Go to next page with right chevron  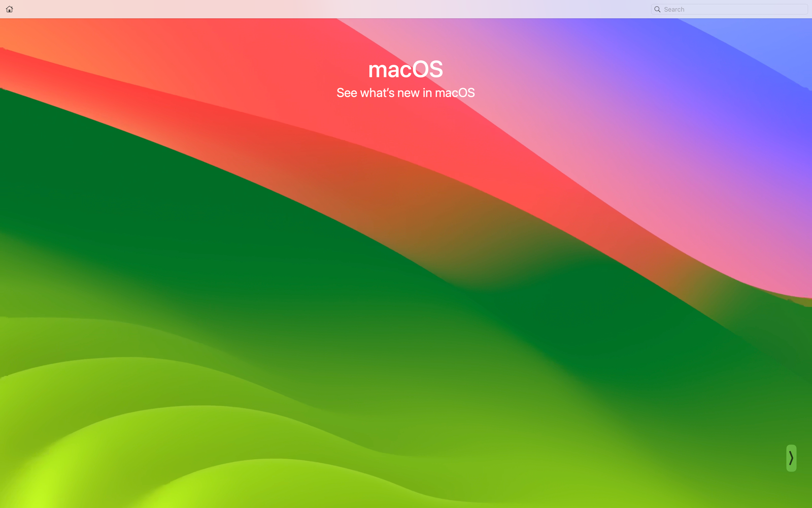791,458
